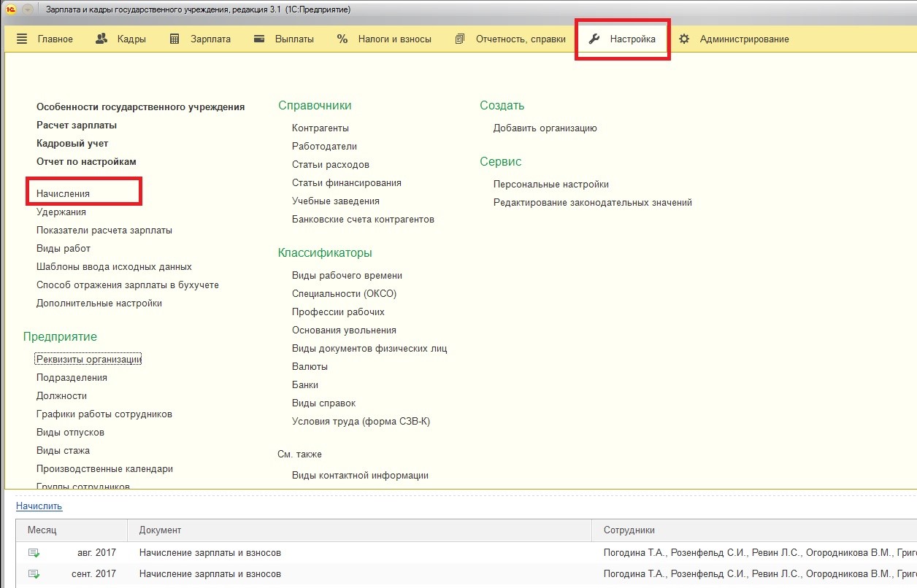Open Специальности (ОКСО) classifier
Viewport: 917px width, 588px height.
click(x=344, y=293)
